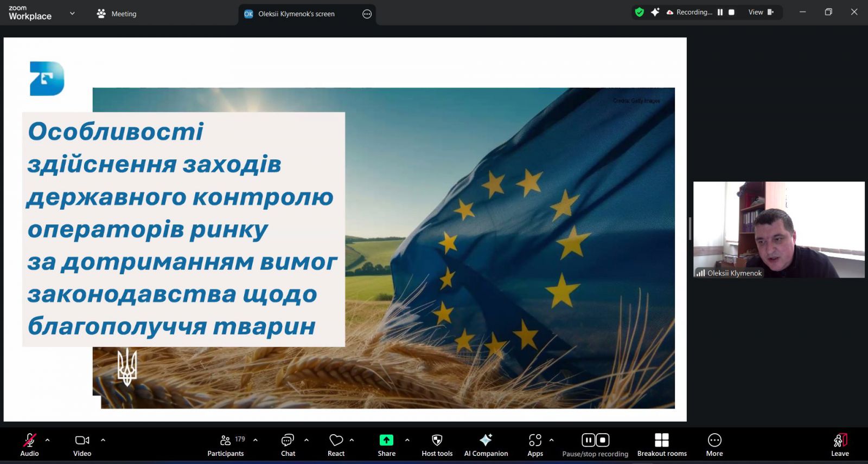Select Oleksii Klymenok's video thumbnail

[x=778, y=229]
